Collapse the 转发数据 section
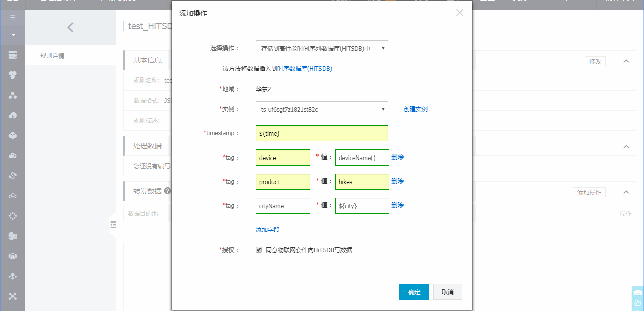This screenshot has height=311, width=644. (x=626, y=192)
